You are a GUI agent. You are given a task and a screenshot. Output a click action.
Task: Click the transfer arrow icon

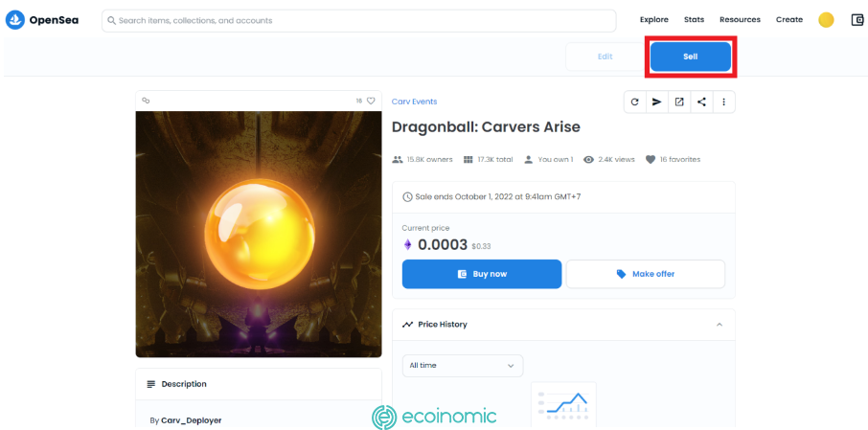pos(657,102)
